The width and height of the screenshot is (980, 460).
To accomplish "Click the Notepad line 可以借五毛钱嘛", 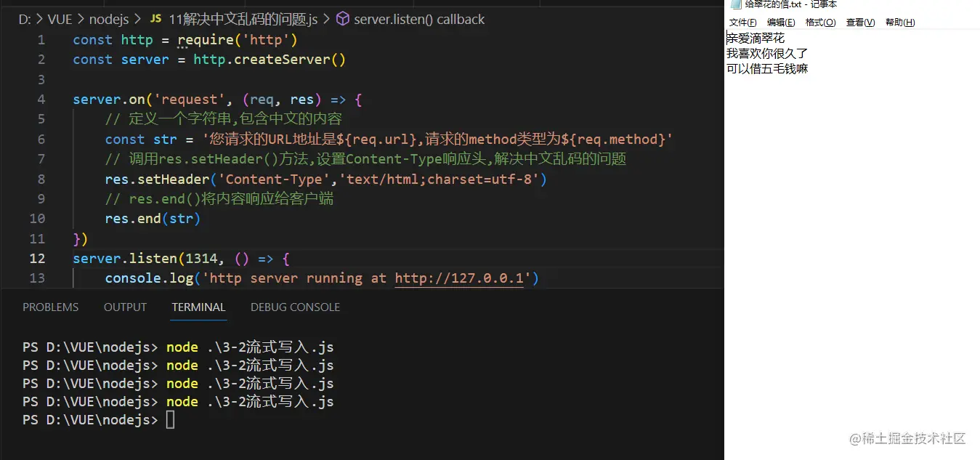I will click(767, 70).
